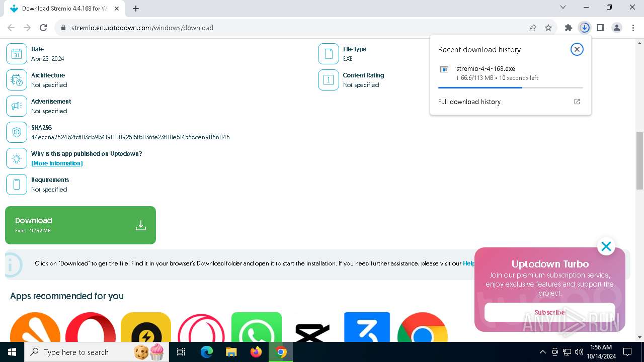Go back with the browser back arrow
The width and height of the screenshot is (644, 362).
(x=11, y=28)
